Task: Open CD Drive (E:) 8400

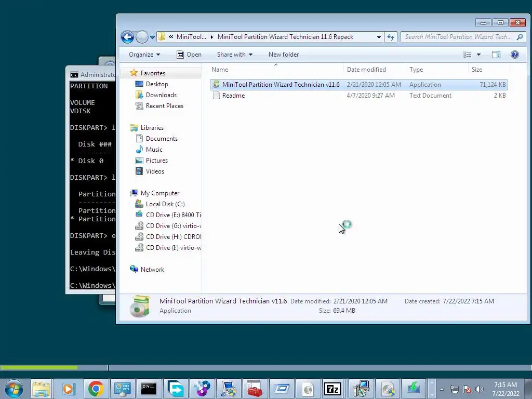Action: 173,215
